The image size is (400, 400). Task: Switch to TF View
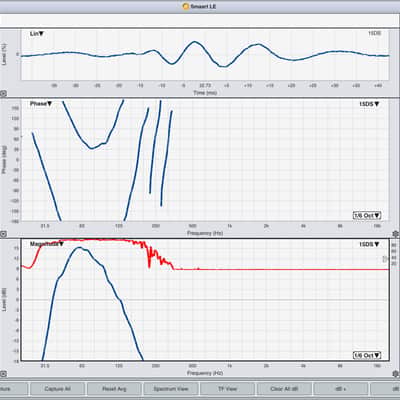pos(227,389)
